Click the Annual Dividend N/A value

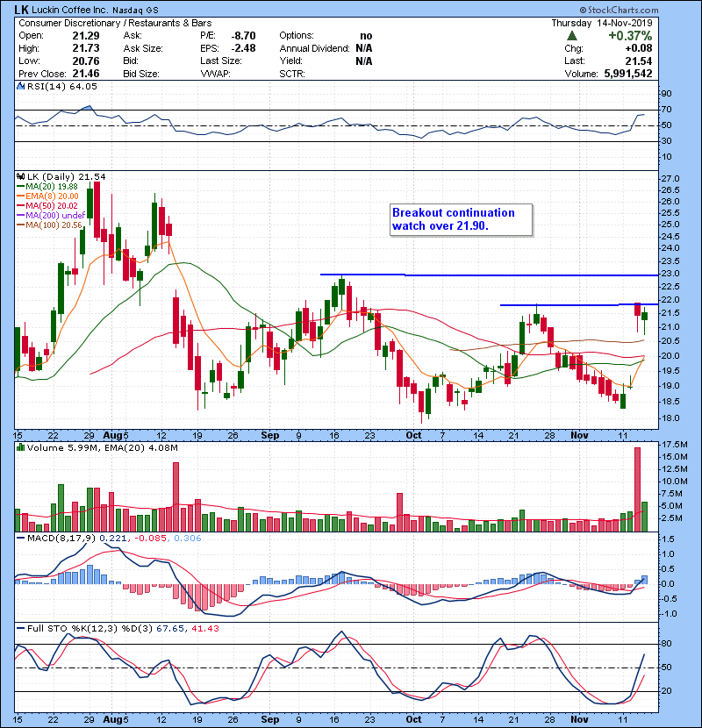(364, 48)
